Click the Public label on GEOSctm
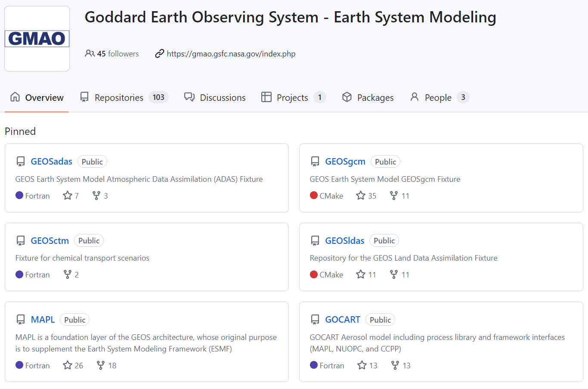Image resolution: width=588 pixels, height=389 pixels. [89, 240]
